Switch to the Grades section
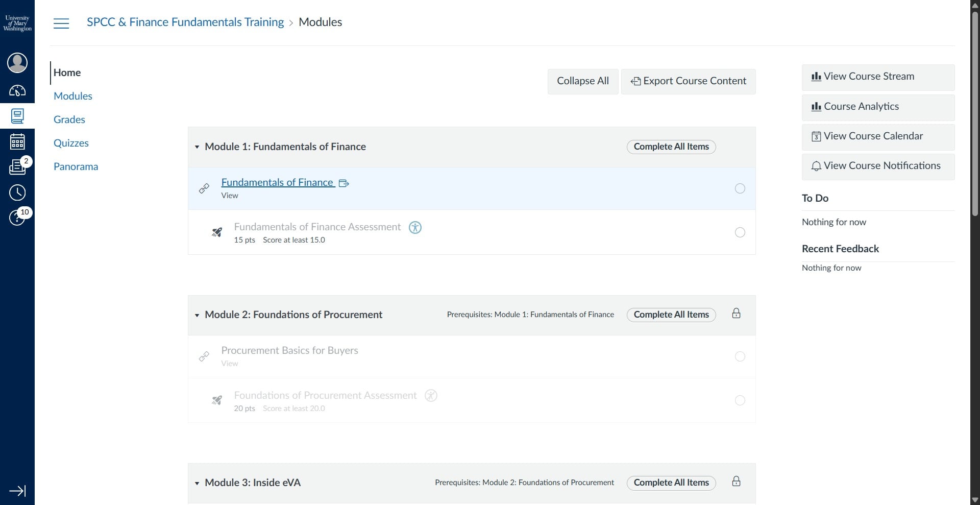The width and height of the screenshot is (980, 505). tap(69, 119)
